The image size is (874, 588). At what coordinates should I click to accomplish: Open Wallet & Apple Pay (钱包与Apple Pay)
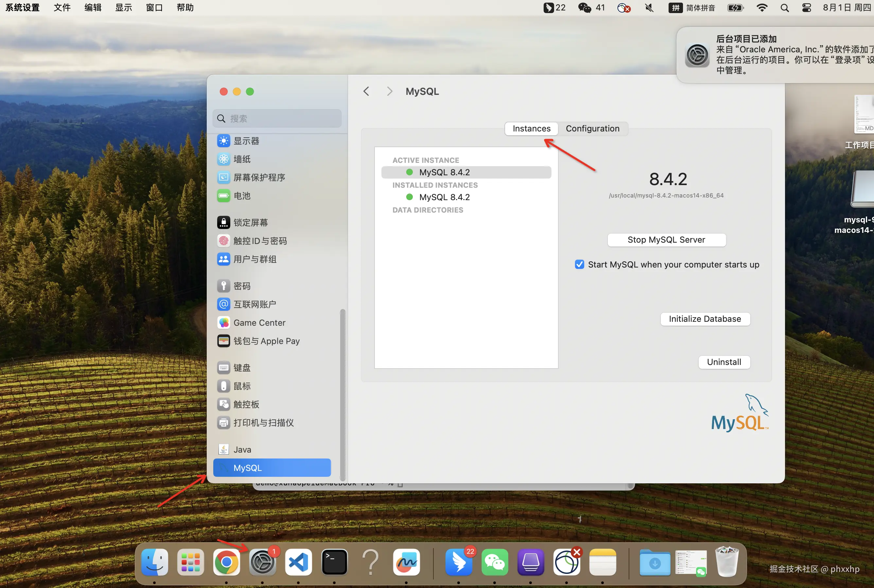(x=266, y=341)
